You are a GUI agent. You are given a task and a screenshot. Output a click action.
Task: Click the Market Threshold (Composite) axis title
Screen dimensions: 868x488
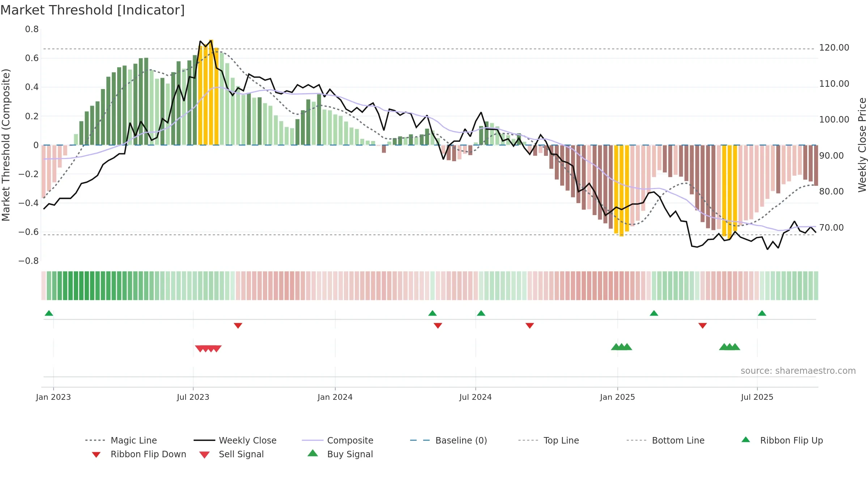pyautogui.click(x=6, y=145)
